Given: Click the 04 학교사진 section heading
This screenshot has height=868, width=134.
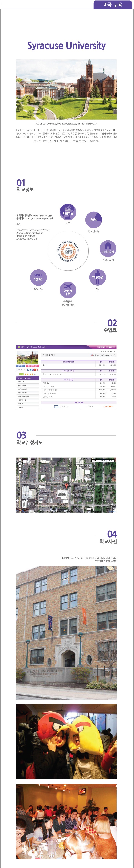Looking at the screenshot, I should (x=108, y=537).
